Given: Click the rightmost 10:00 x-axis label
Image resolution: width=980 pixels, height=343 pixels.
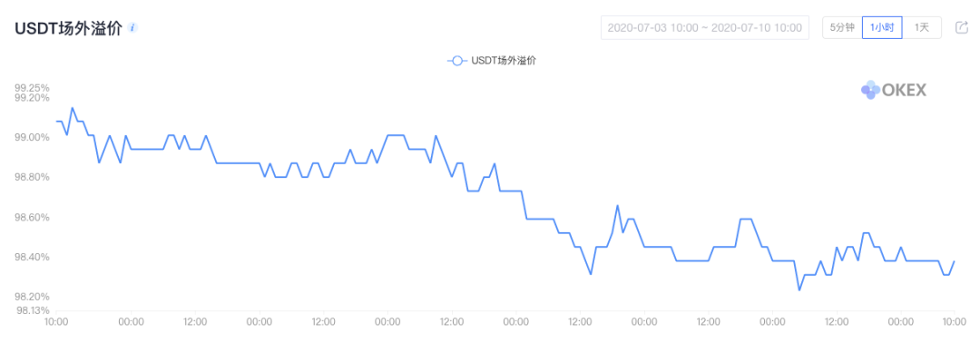Looking at the screenshot, I should click(x=954, y=322).
